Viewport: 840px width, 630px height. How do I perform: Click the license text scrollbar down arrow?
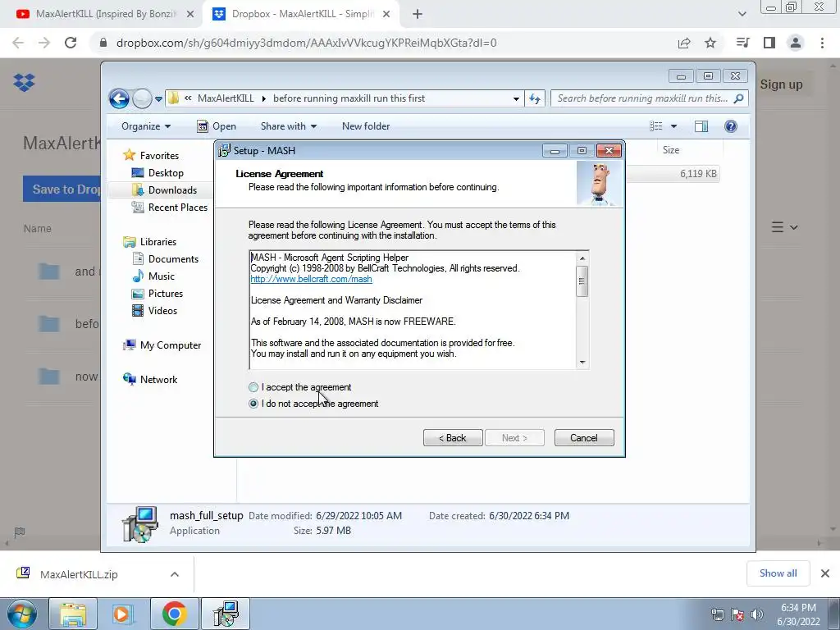coord(582,363)
